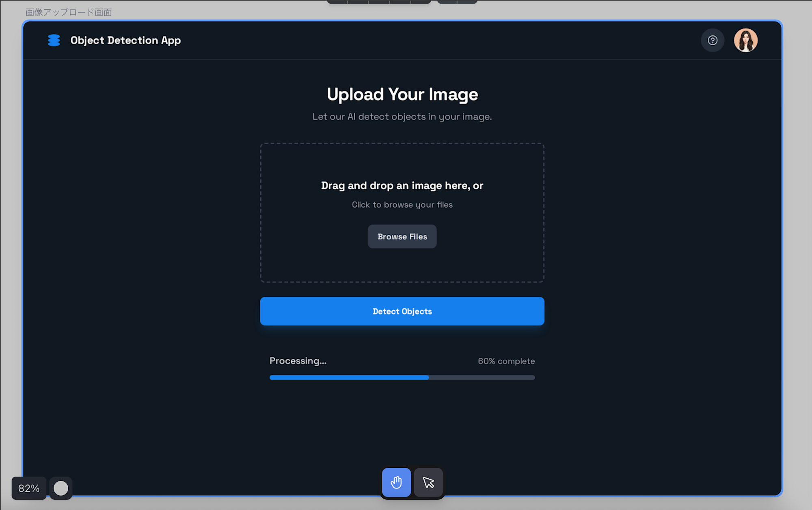Select the 画像アップロード画面 frame label
This screenshot has height=510, width=812.
pos(69,12)
